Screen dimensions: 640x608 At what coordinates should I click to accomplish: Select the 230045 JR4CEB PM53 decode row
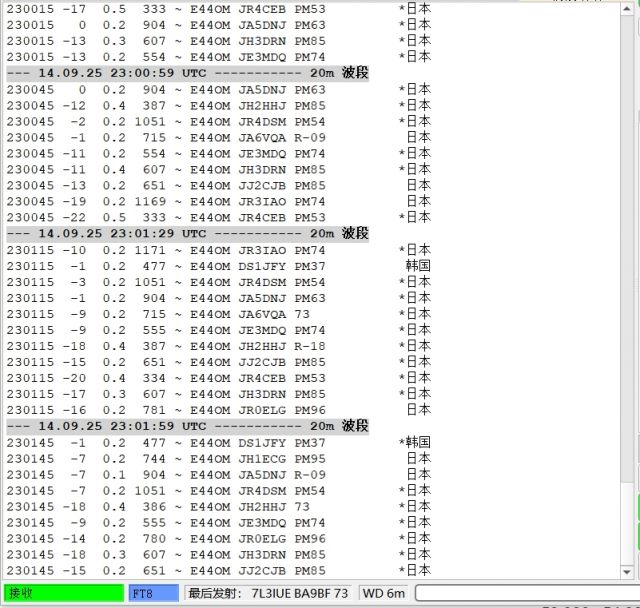pyautogui.click(x=218, y=217)
